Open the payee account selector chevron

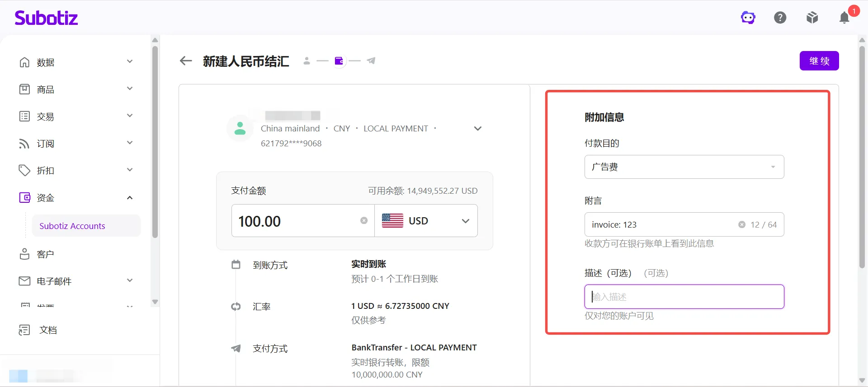click(477, 129)
